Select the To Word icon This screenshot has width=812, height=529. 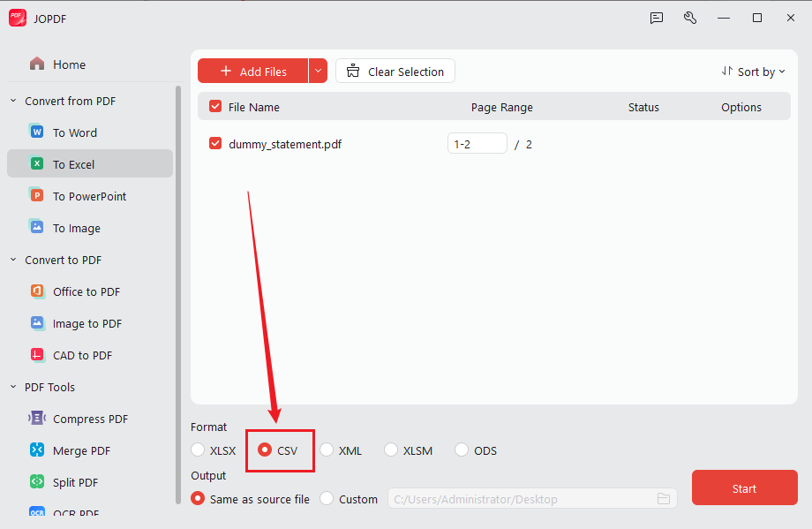(x=37, y=132)
